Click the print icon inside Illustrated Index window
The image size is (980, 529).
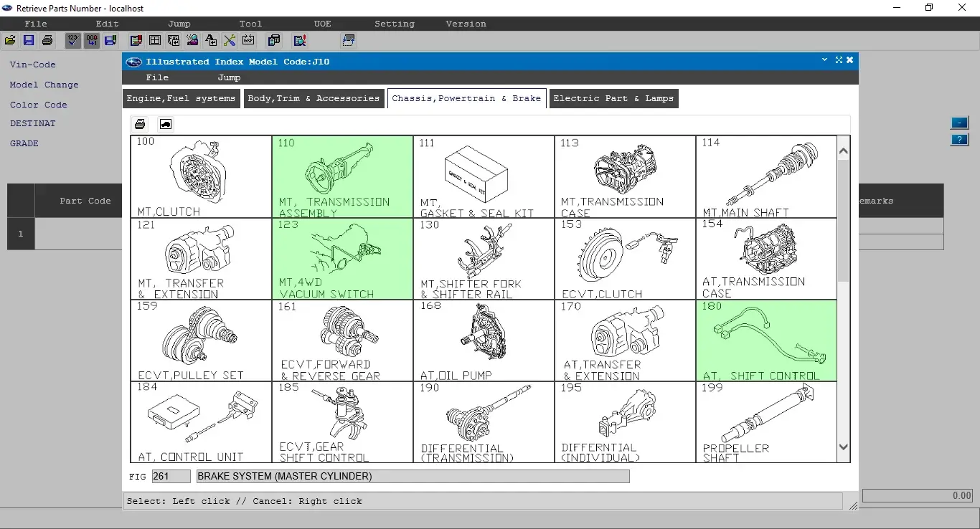click(x=140, y=123)
